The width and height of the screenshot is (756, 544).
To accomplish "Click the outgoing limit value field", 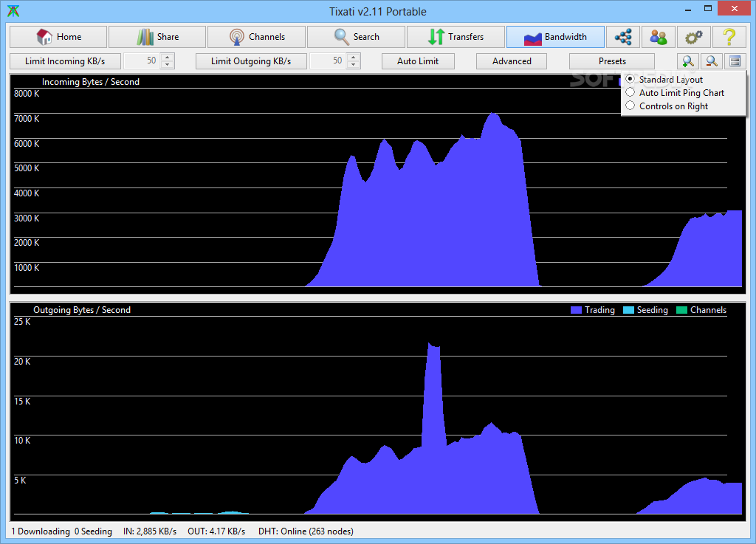I will 329,61.
